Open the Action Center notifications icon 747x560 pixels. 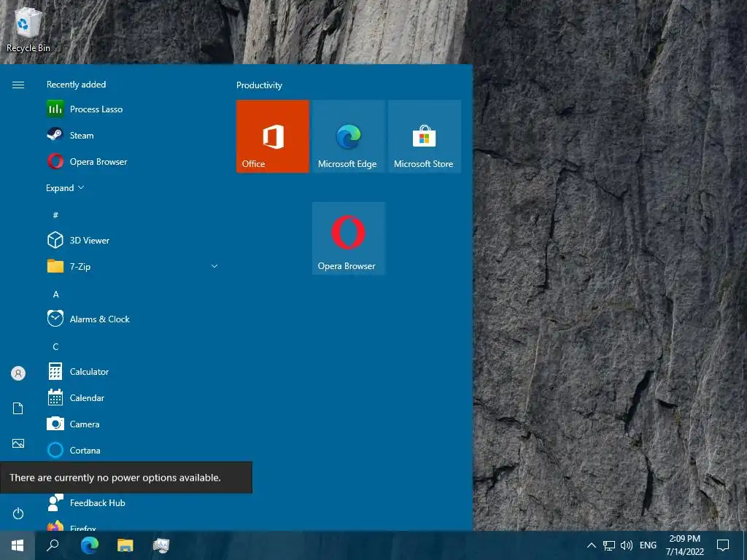point(723,545)
